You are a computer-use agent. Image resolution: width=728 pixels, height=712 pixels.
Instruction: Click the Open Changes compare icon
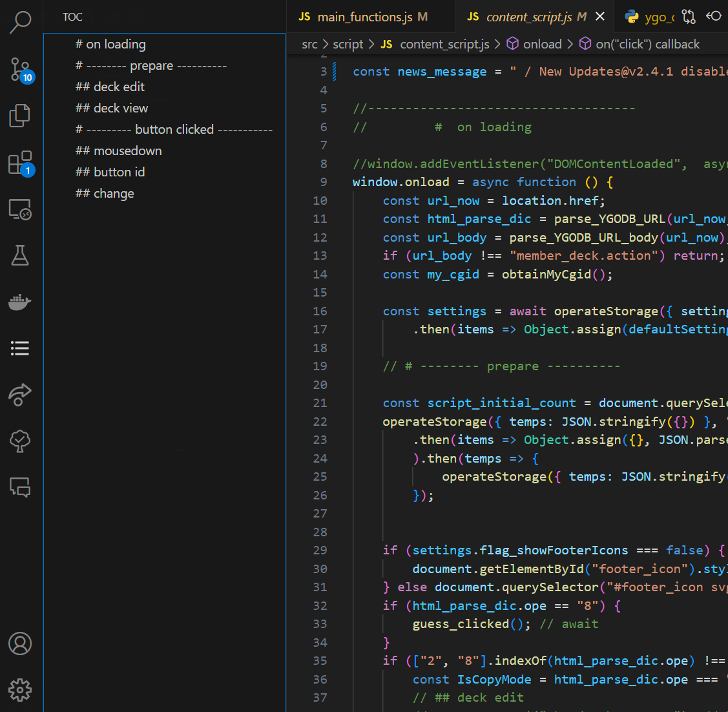point(689,17)
